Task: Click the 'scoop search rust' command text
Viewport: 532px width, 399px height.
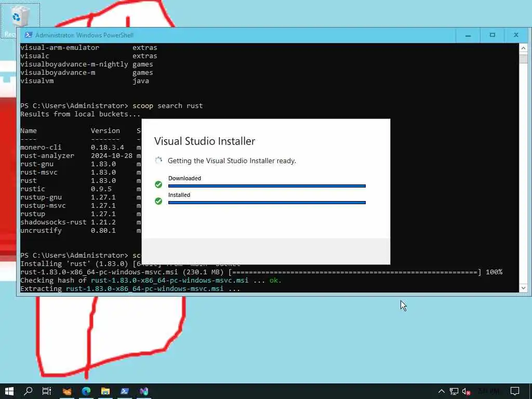Action: [x=168, y=106]
